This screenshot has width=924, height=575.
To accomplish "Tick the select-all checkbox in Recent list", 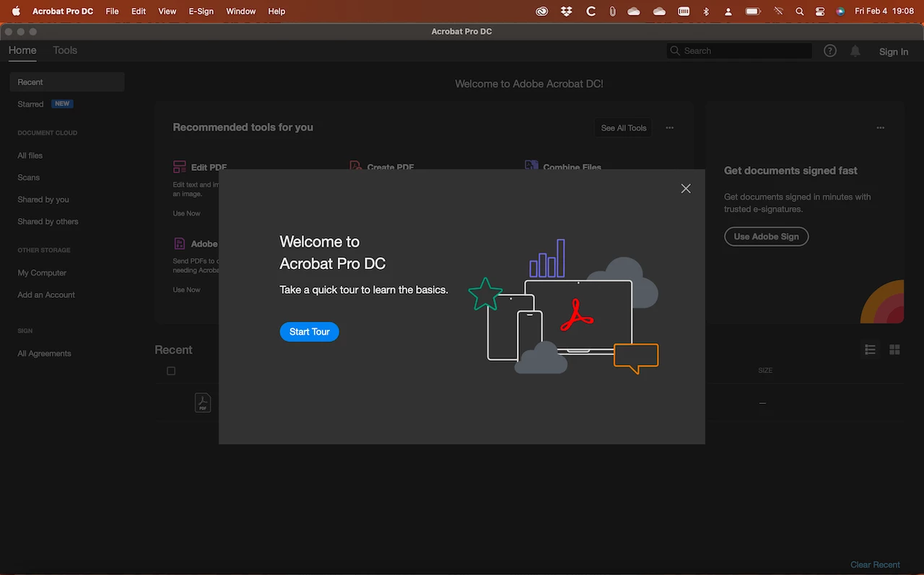I will pos(171,371).
